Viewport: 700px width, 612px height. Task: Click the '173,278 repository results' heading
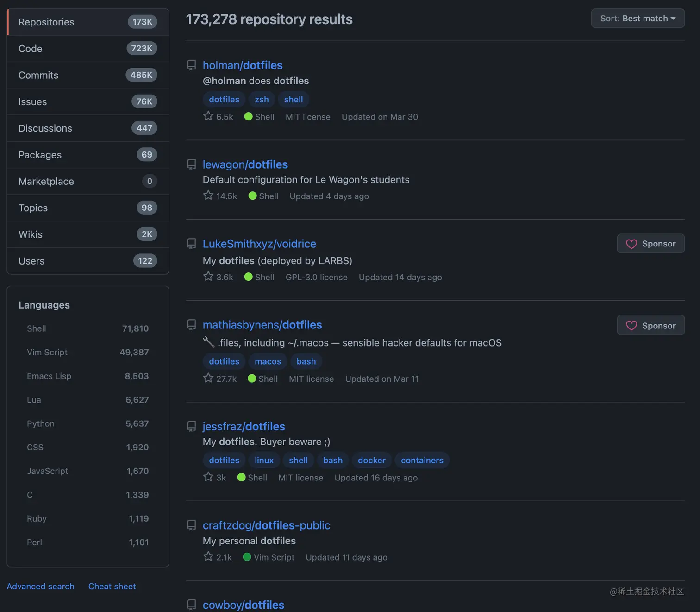[269, 19]
